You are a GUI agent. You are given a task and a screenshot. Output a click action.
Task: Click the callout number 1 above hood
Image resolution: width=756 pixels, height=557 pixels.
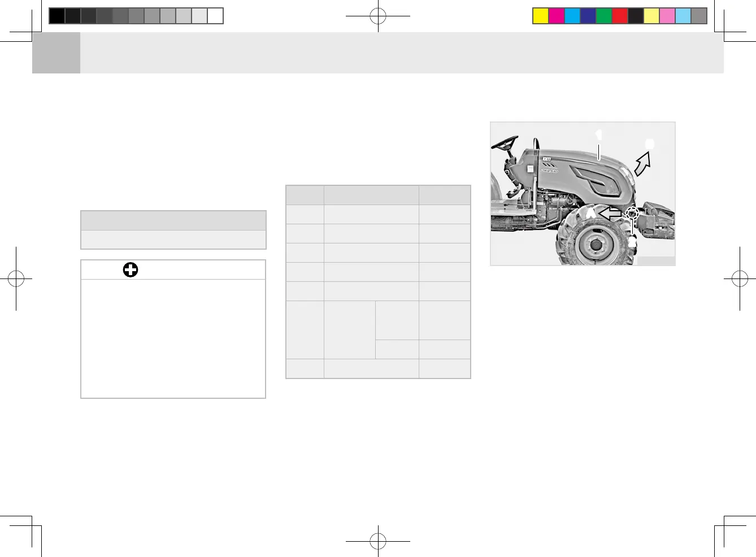[x=599, y=135]
